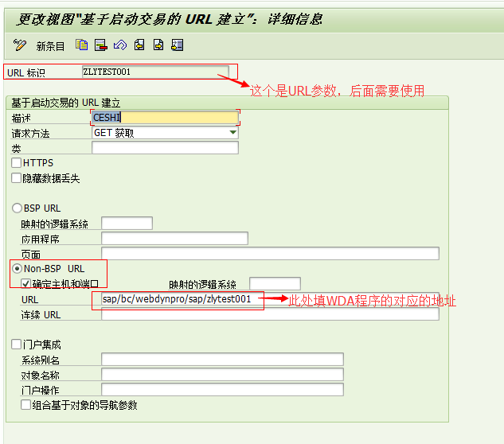504x444 pixels.
Task: Tick the 组合基于对象的导航参数 checkbox
Action: click(x=25, y=405)
